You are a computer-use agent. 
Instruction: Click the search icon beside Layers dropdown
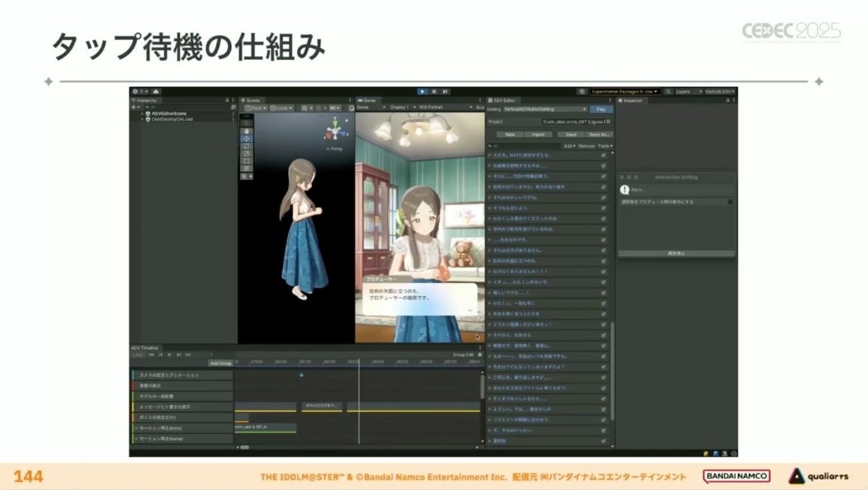pyautogui.click(x=668, y=92)
